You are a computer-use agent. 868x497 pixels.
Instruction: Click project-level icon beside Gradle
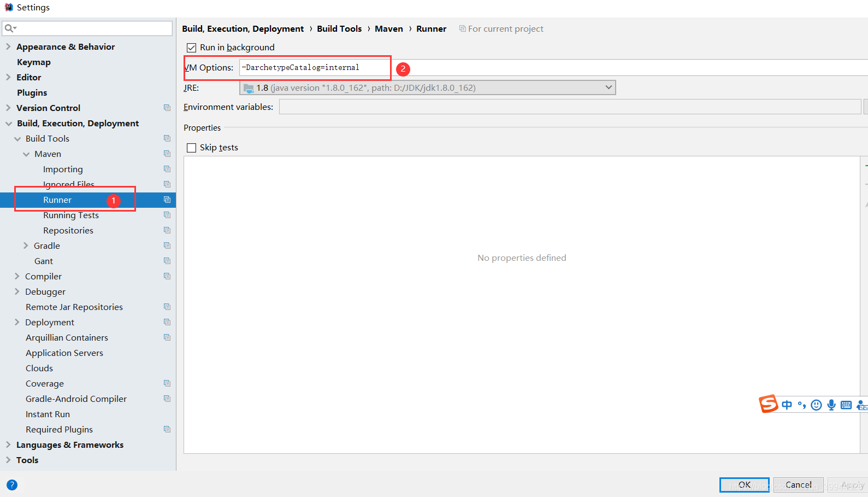point(167,245)
